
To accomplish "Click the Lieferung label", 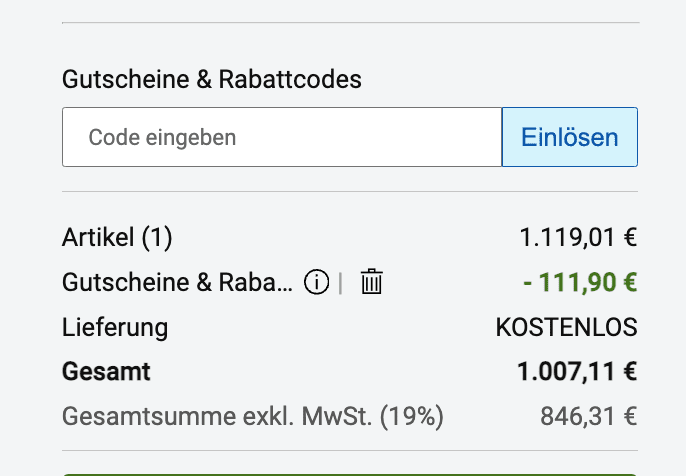I will pyautogui.click(x=115, y=328).
